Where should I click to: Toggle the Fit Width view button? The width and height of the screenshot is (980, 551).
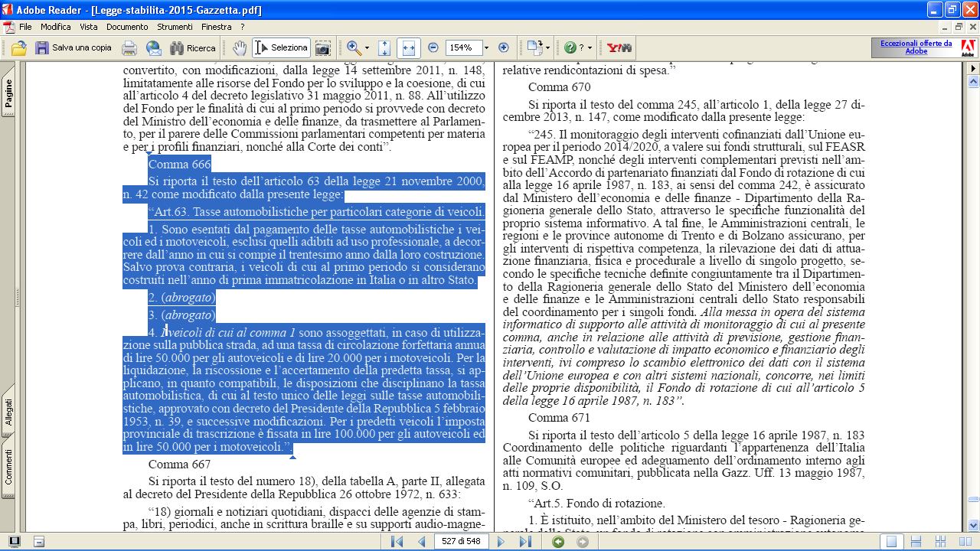click(x=408, y=47)
